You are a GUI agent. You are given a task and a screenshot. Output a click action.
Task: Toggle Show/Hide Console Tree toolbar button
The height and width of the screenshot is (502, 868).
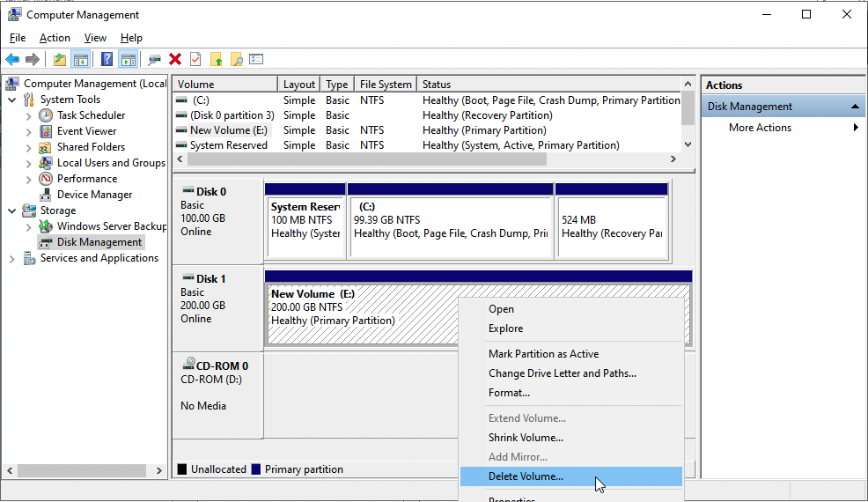[x=81, y=59]
